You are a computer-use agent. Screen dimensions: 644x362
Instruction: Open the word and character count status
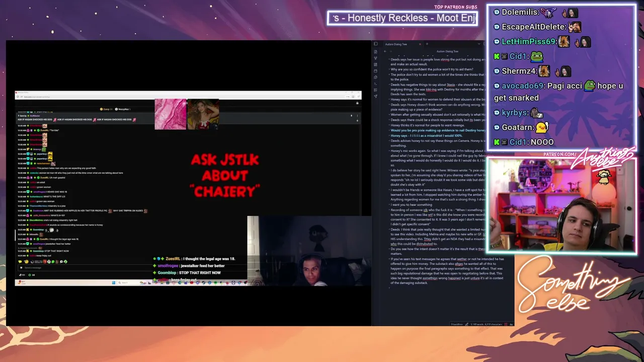[x=486, y=324]
